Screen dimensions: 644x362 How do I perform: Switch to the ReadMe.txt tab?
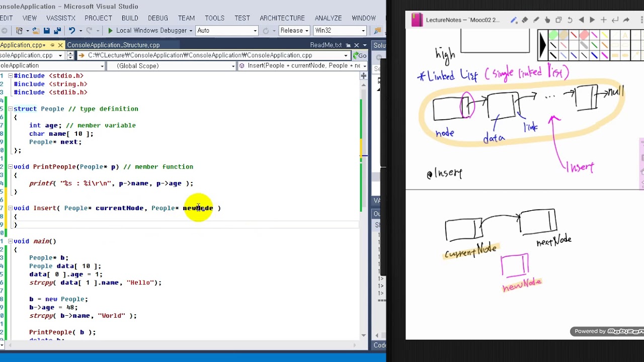coord(326,45)
